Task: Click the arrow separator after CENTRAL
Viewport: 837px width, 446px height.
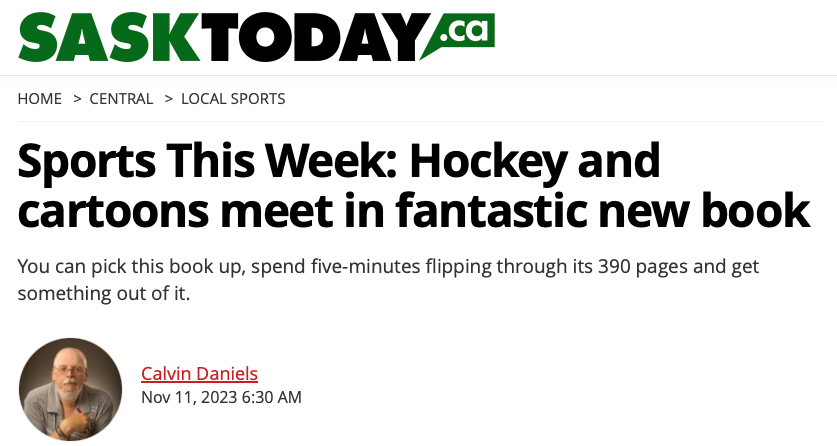Action: click(169, 99)
